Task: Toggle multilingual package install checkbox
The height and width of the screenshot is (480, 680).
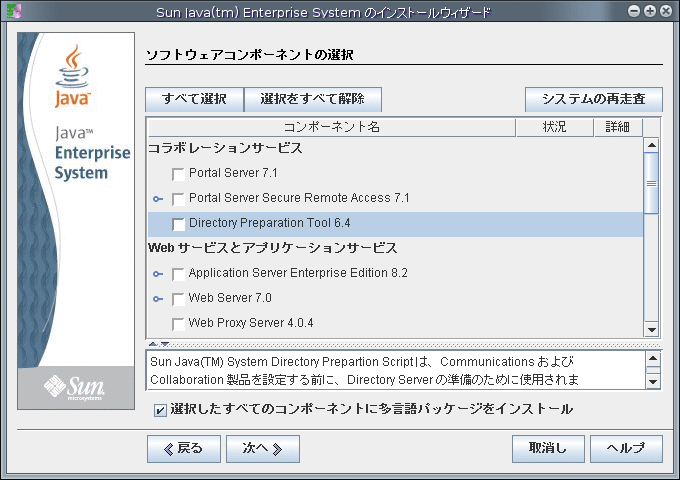Action: 160,410
